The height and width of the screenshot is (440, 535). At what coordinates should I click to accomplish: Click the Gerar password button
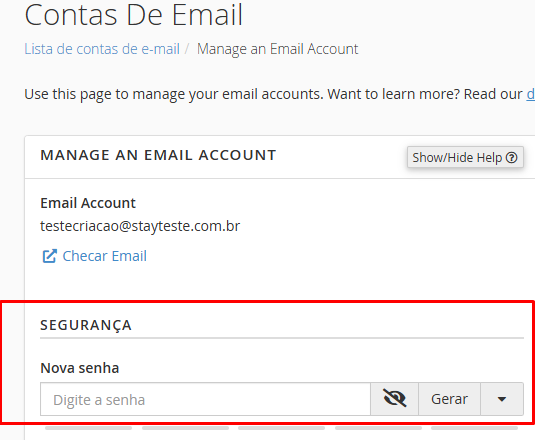(449, 399)
